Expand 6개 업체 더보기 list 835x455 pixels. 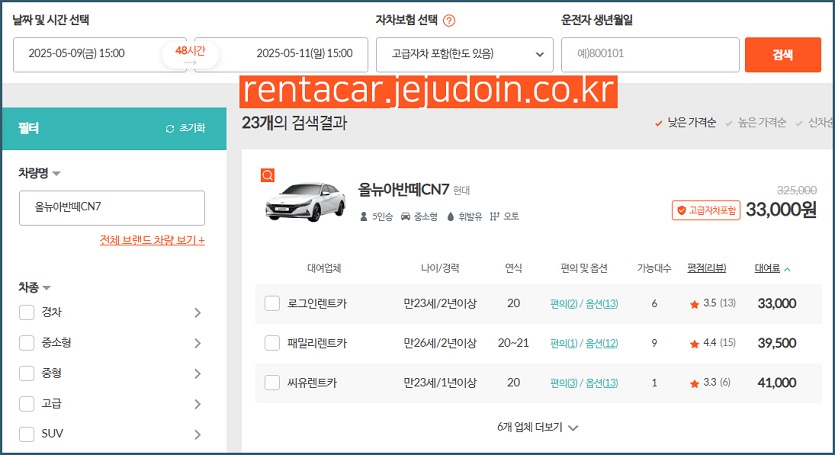coord(537,427)
